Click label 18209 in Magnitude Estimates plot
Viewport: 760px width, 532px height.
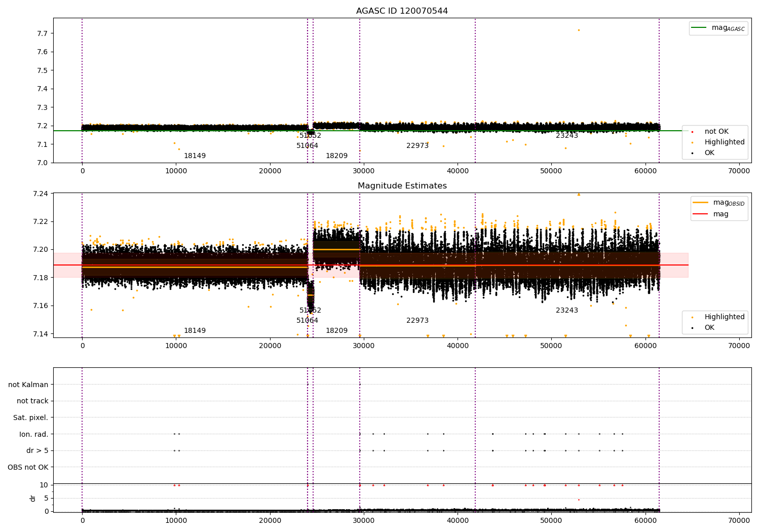tap(336, 331)
